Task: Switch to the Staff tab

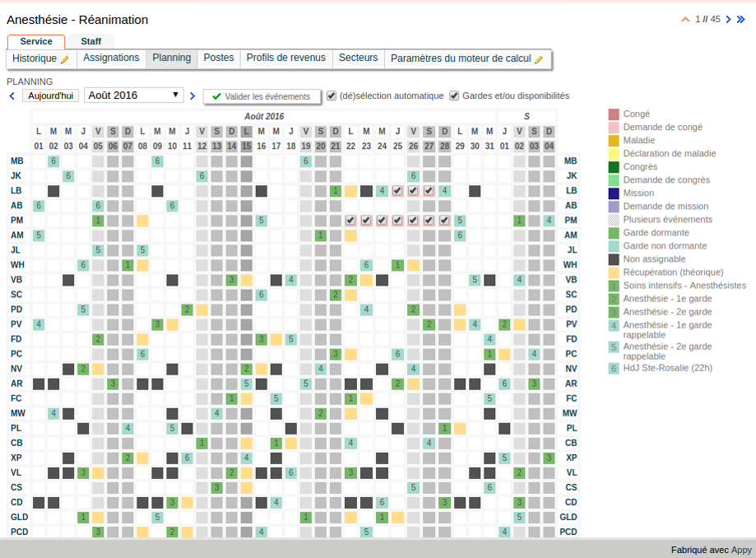Action: tap(91, 41)
